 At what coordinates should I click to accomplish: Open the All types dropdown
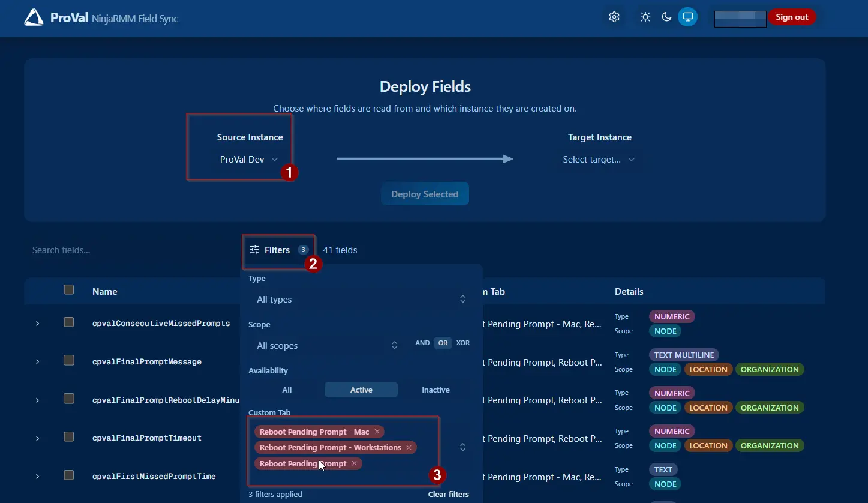361,299
